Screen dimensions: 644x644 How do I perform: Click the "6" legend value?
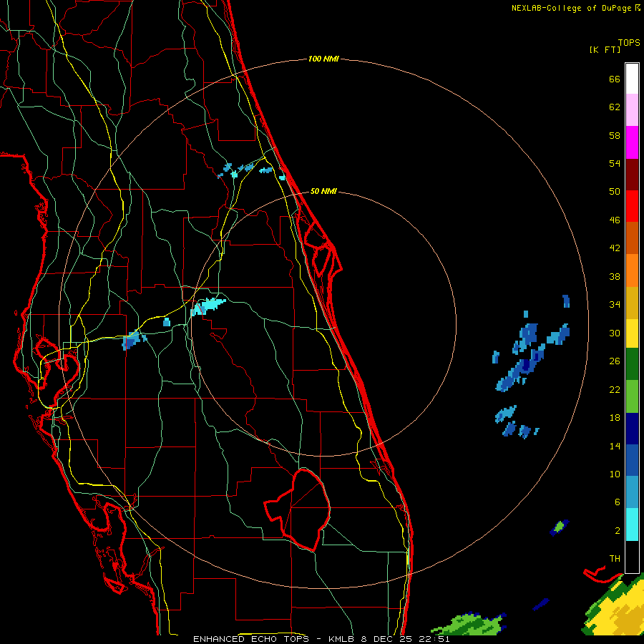tap(618, 502)
